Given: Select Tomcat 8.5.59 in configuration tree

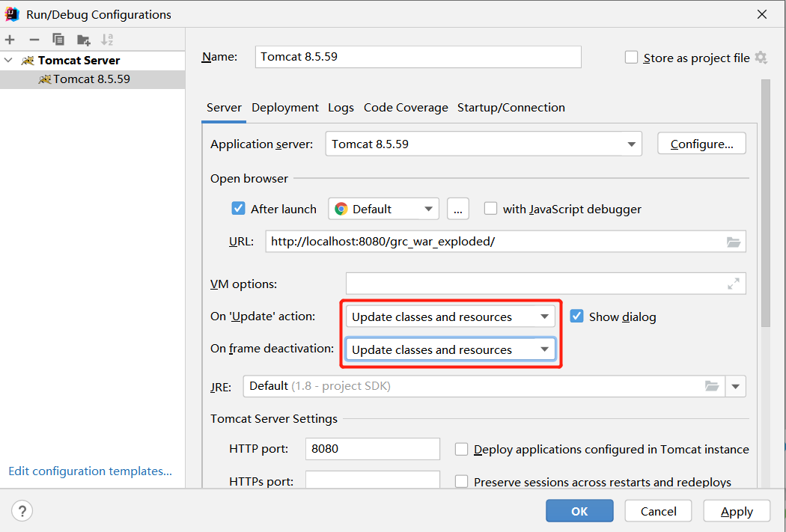Looking at the screenshot, I should [x=92, y=79].
